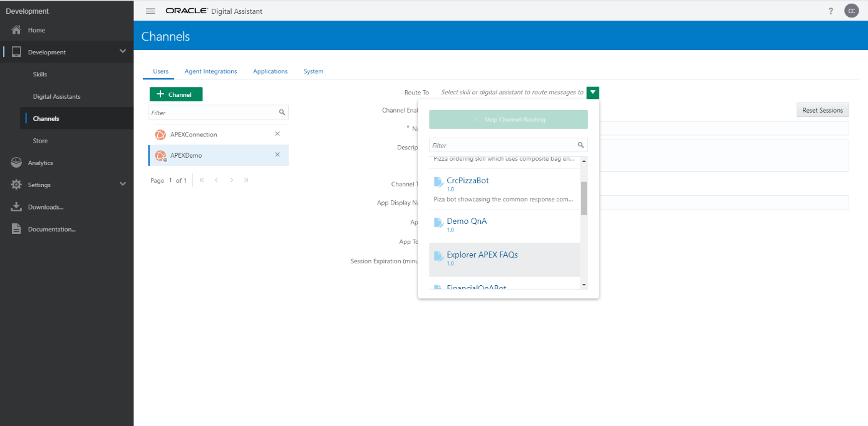Select CrcPizzaBot skill from the list

point(504,188)
